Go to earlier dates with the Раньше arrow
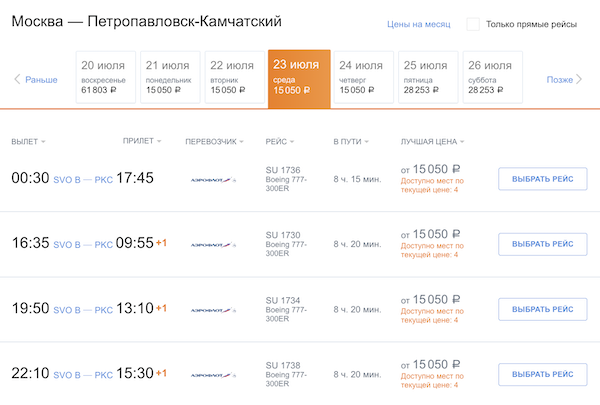 36,79
